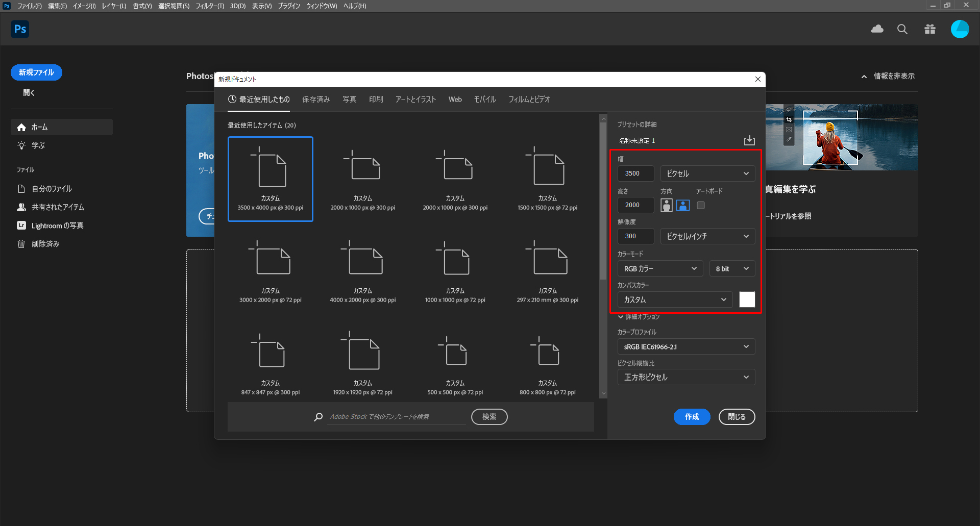The height and width of the screenshot is (526, 980).
Task: Open the フィルター menu in menu bar
Action: pyautogui.click(x=209, y=6)
